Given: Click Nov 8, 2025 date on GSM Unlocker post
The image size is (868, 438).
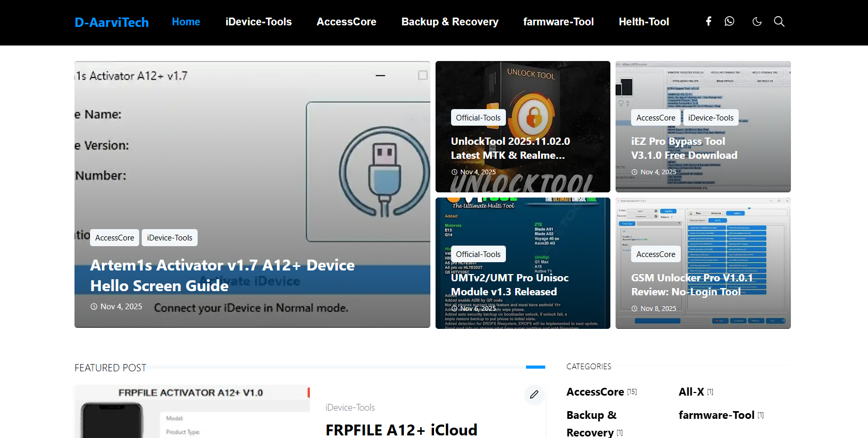Looking at the screenshot, I should coord(654,308).
